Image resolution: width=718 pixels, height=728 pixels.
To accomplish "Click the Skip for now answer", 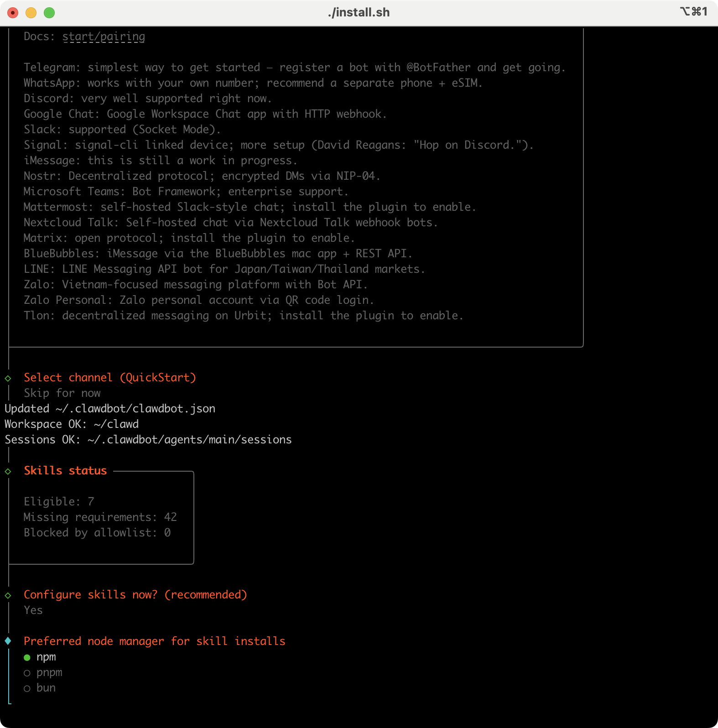I will (x=62, y=393).
